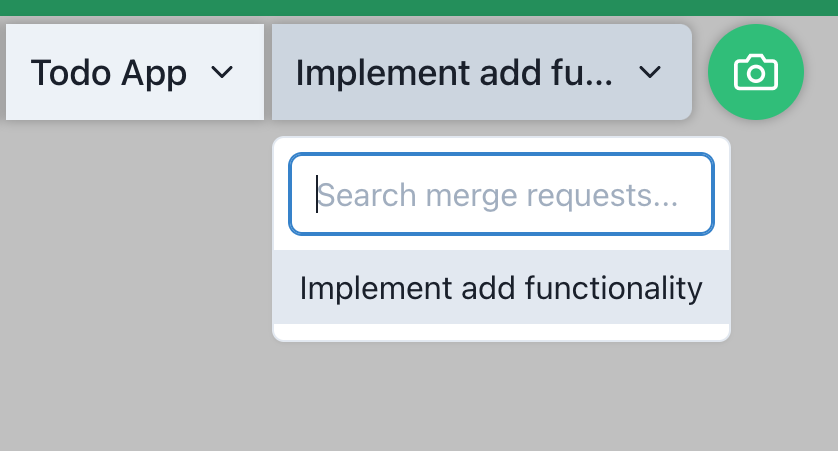
Task: Focus the Search merge requests field
Action: click(x=501, y=194)
